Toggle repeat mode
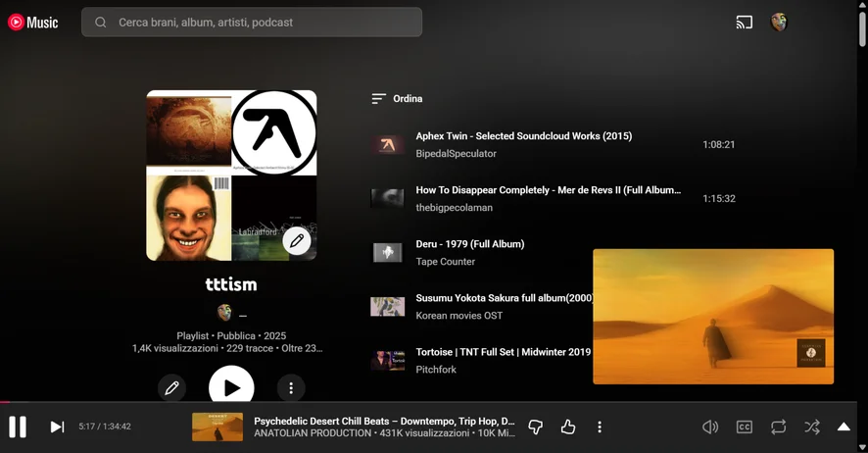 (x=778, y=428)
